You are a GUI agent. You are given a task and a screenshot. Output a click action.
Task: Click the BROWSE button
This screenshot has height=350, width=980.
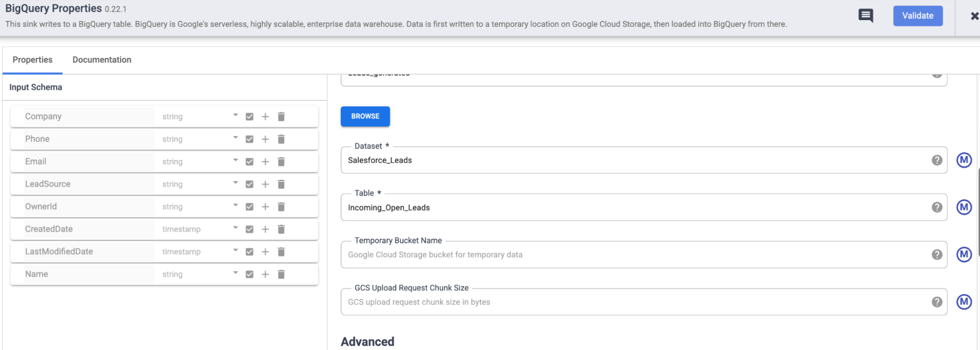[365, 116]
